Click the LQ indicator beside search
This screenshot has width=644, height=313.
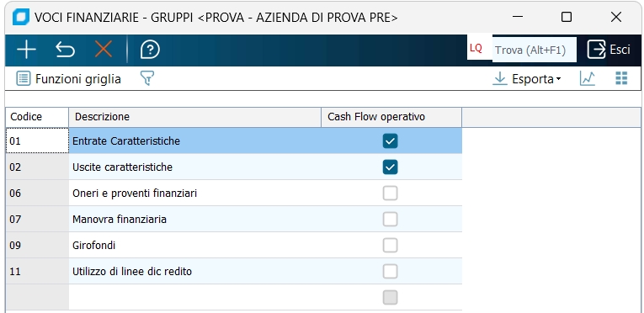(x=476, y=49)
